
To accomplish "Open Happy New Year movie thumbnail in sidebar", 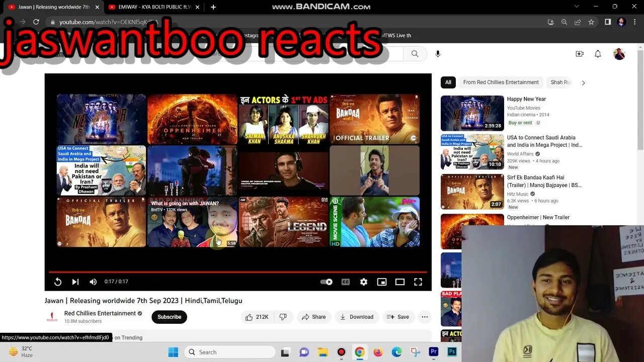I will pos(472,113).
